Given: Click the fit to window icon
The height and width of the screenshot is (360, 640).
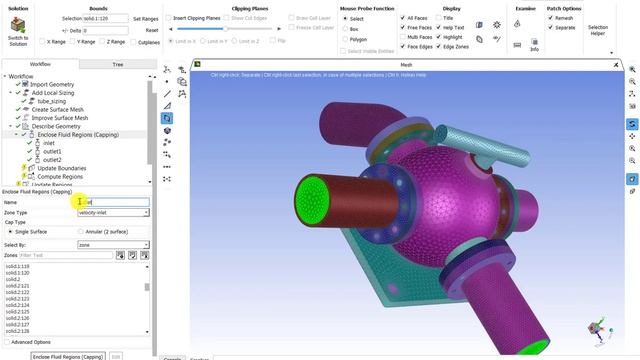Looking at the screenshot, I should click(632, 70).
